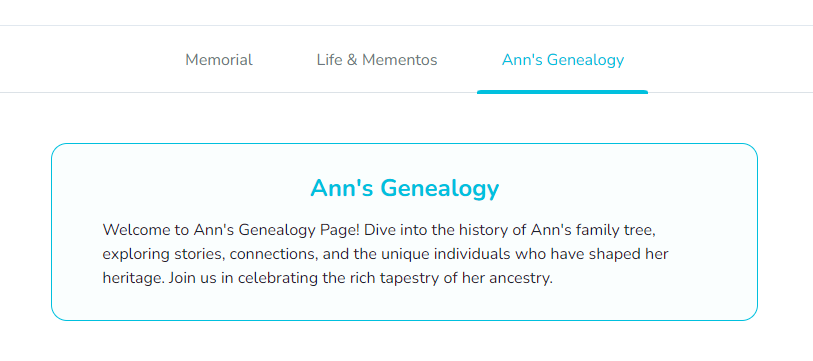Screen dimensions: 813x361
Task: Click the blue underline beneath Ann's Genealogy tab
Action: [x=563, y=92]
